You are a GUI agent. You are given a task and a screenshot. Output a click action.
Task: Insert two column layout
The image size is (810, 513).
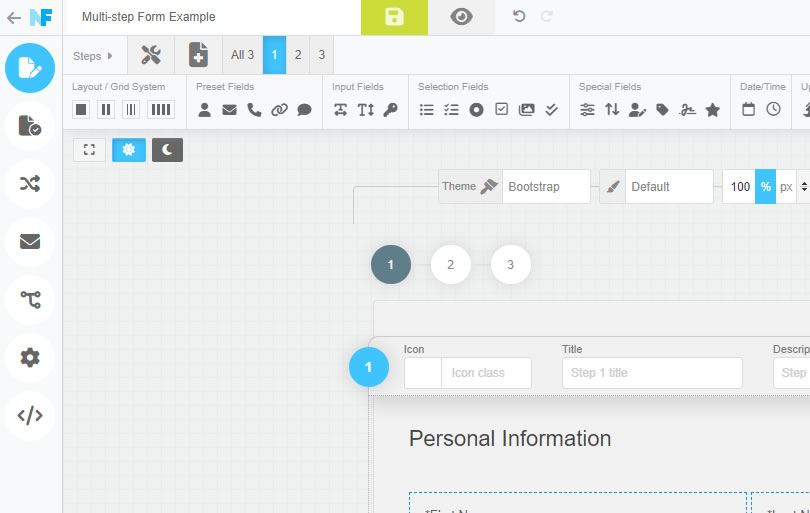coord(106,110)
